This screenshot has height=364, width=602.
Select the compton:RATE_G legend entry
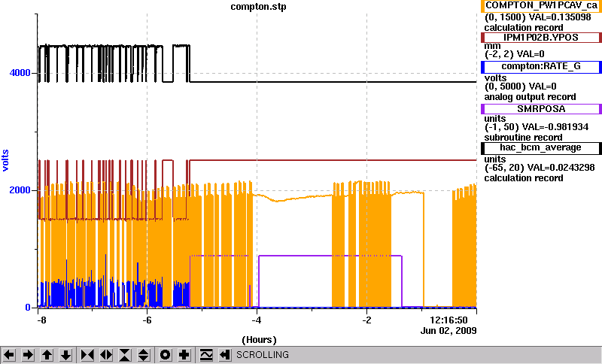[x=541, y=67]
